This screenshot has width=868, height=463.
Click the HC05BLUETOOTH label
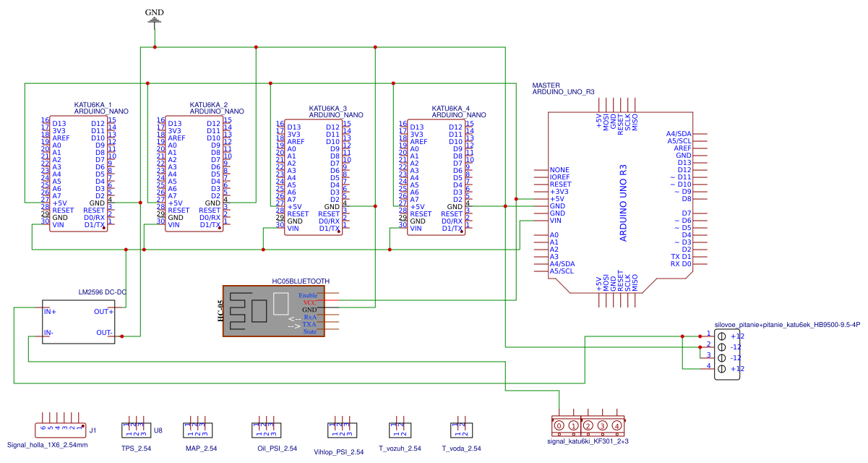[x=301, y=281]
